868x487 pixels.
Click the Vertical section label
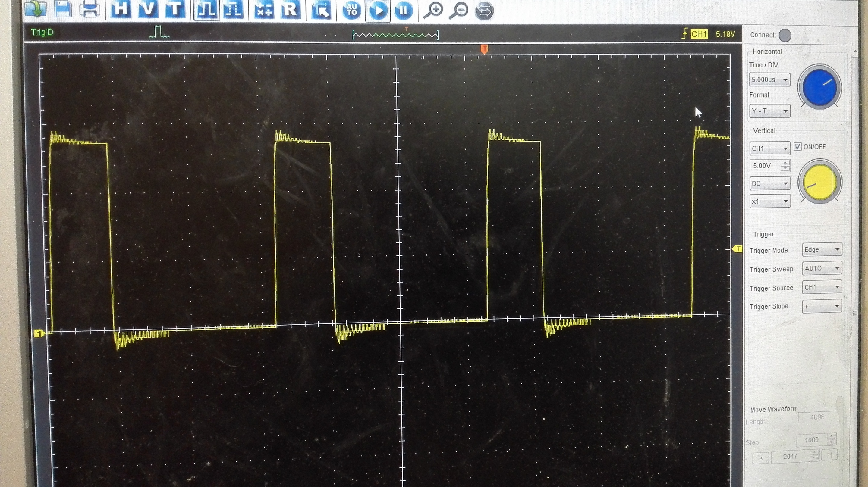764,131
